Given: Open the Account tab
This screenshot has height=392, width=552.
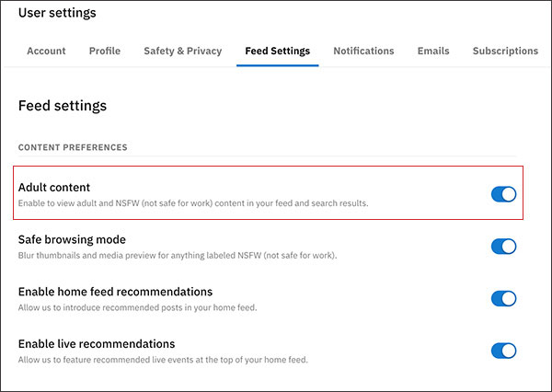Looking at the screenshot, I should click(44, 51).
